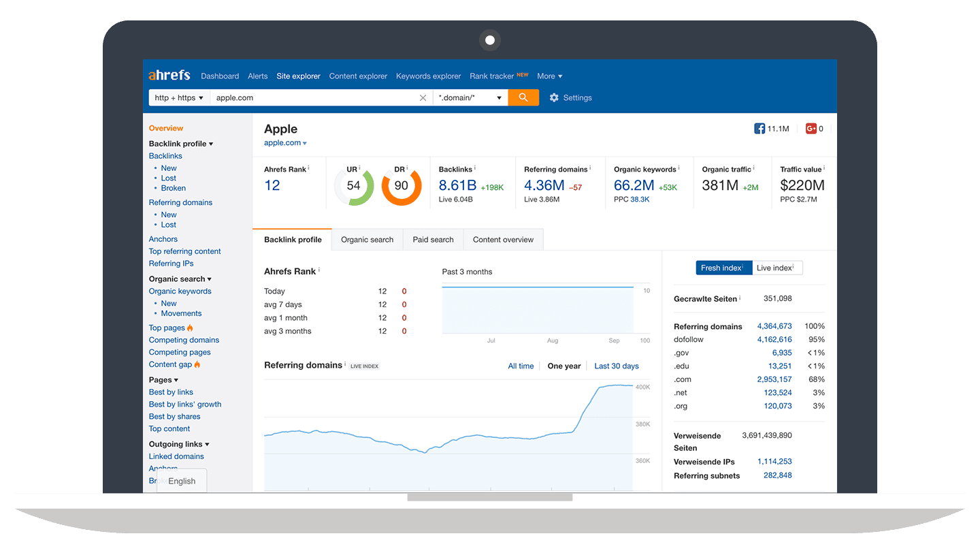The height and width of the screenshot is (553, 980).
Task: Click the 1,114,253 Verweisende IPs count
Action: 774,462
